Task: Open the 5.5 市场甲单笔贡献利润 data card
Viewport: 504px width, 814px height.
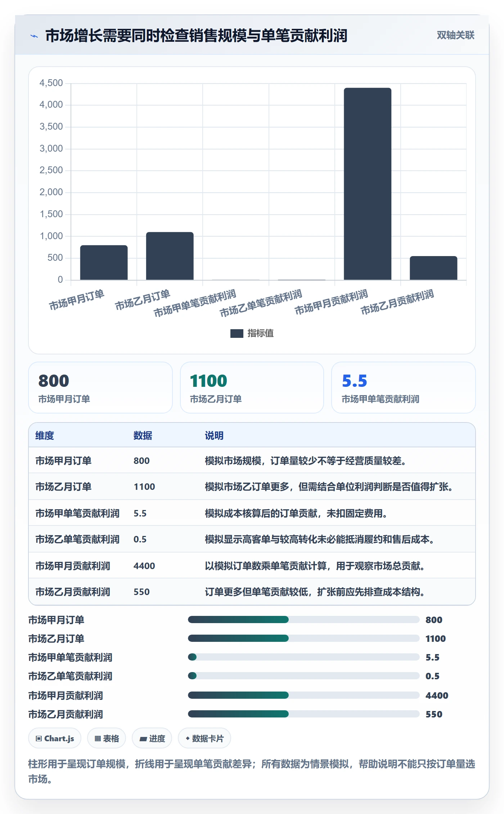Action: (x=403, y=388)
